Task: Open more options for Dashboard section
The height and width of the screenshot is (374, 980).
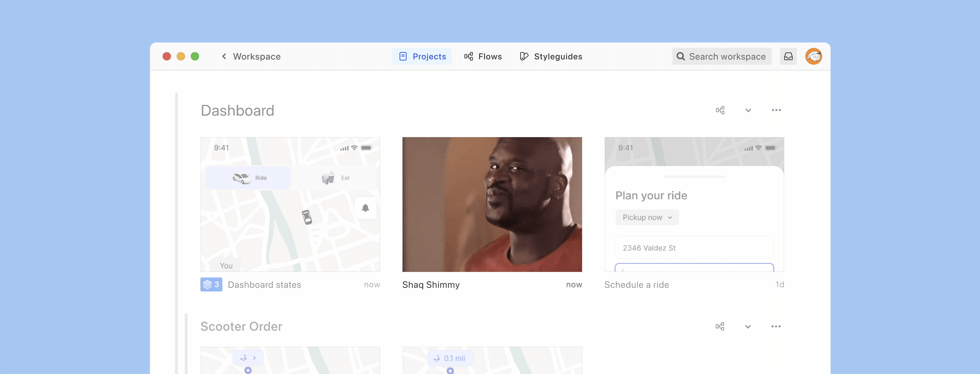Action: tap(776, 110)
